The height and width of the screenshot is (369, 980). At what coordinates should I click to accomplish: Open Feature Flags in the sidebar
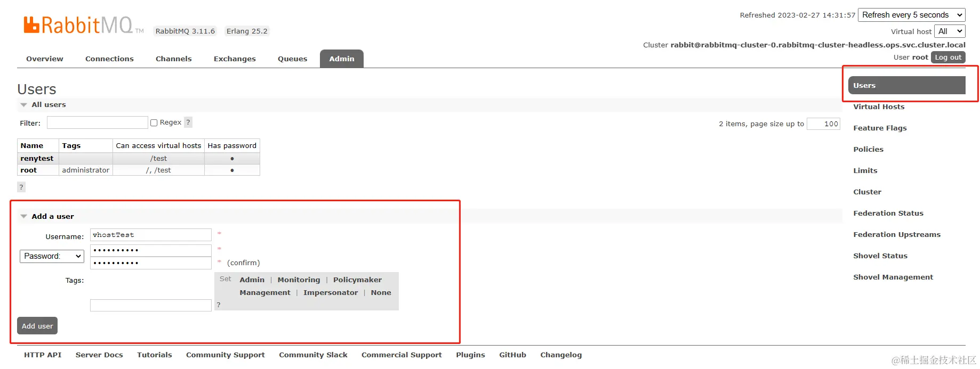pyautogui.click(x=880, y=128)
